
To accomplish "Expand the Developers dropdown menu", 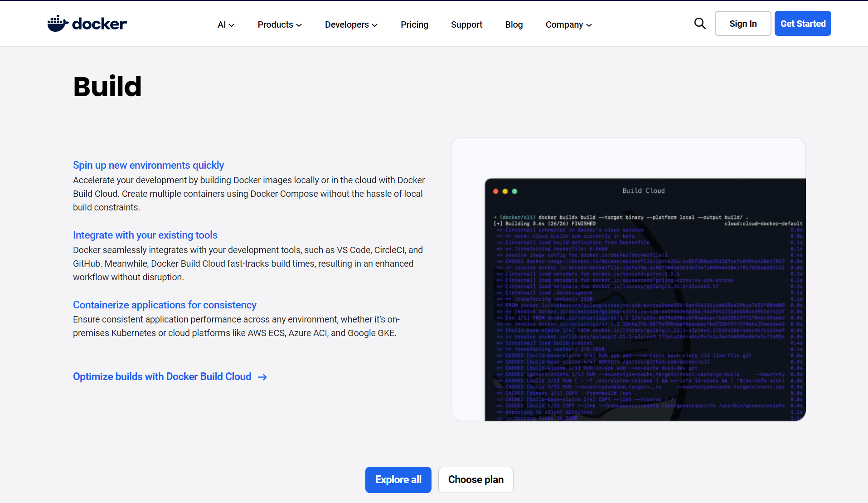I will pyautogui.click(x=351, y=24).
